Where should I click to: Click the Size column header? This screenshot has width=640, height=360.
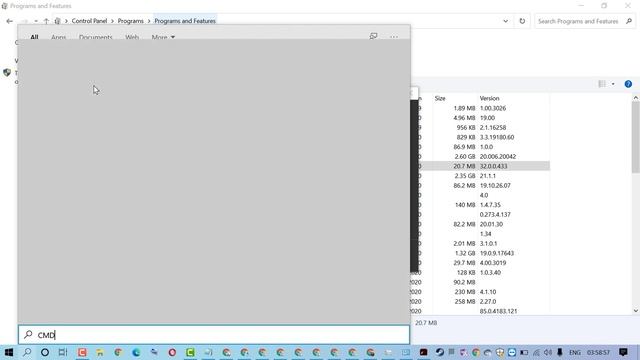pos(440,98)
